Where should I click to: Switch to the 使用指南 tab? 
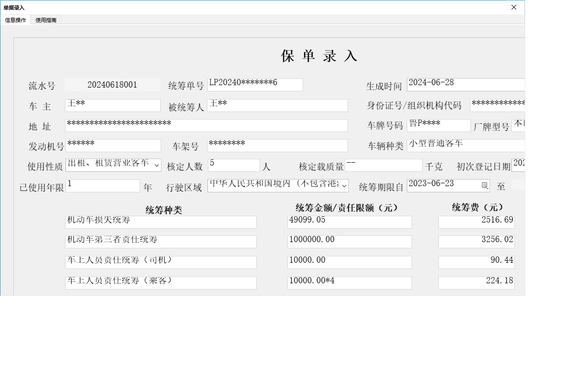click(45, 20)
